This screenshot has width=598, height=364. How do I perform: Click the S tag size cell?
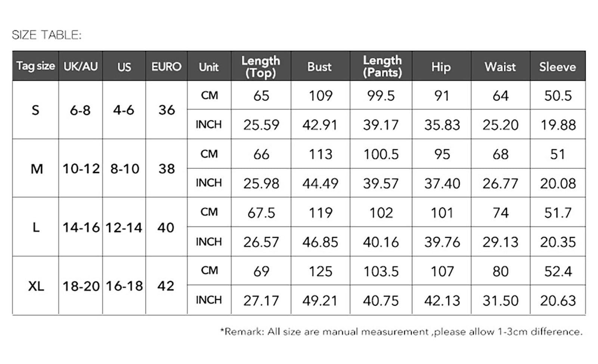[x=35, y=110]
